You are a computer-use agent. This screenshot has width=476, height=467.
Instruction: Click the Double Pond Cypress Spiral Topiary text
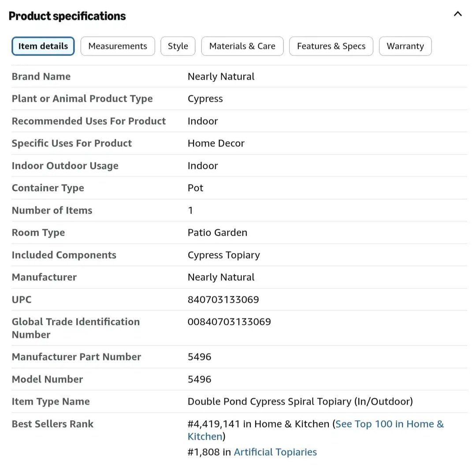pos(300,402)
